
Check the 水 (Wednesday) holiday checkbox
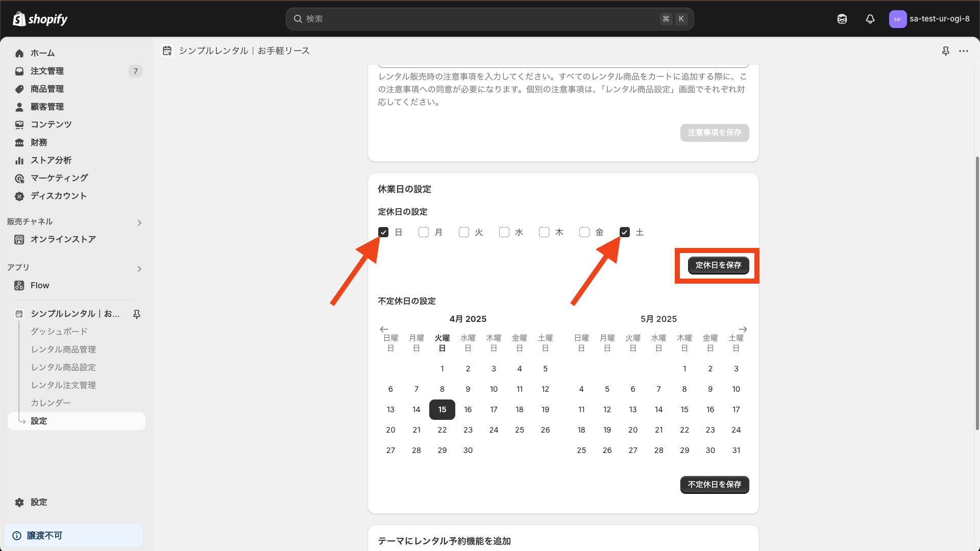(504, 233)
